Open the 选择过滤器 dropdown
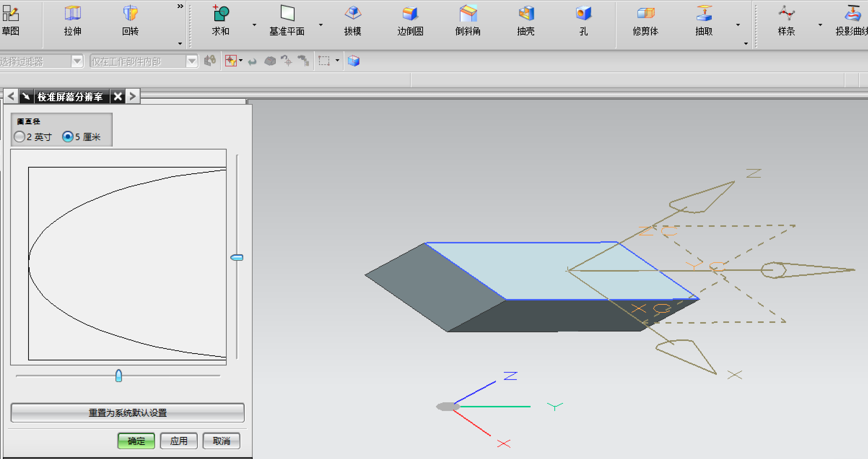 point(77,61)
